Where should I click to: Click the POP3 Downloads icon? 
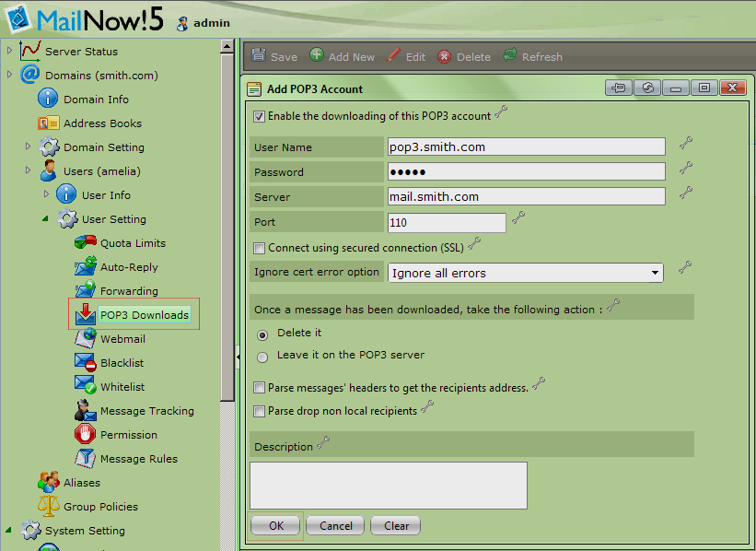tap(86, 313)
